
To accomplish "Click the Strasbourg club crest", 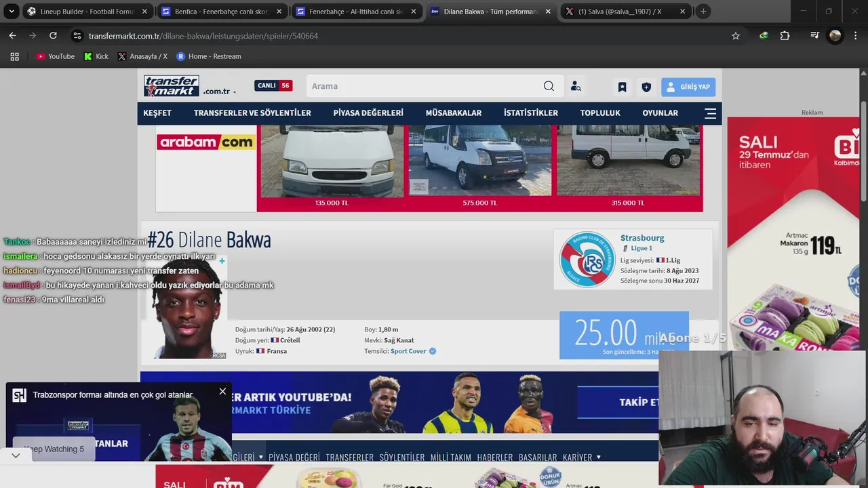I will [x=587, y=260].
